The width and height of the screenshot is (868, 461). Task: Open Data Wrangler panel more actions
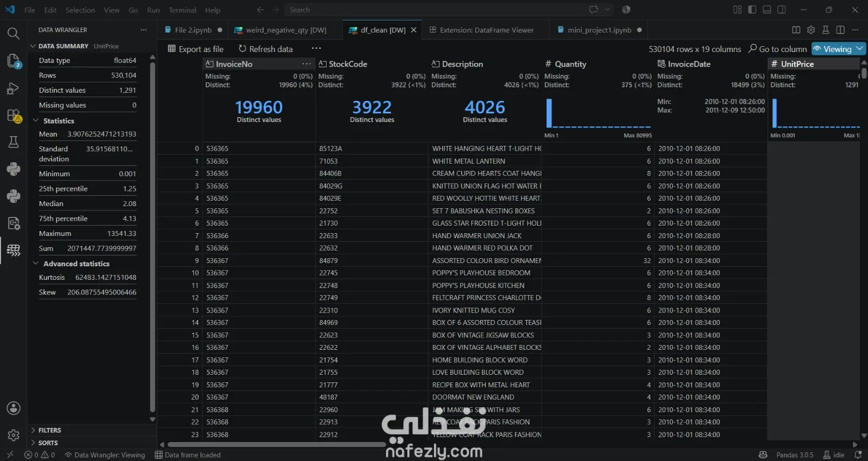click(143, 30)
